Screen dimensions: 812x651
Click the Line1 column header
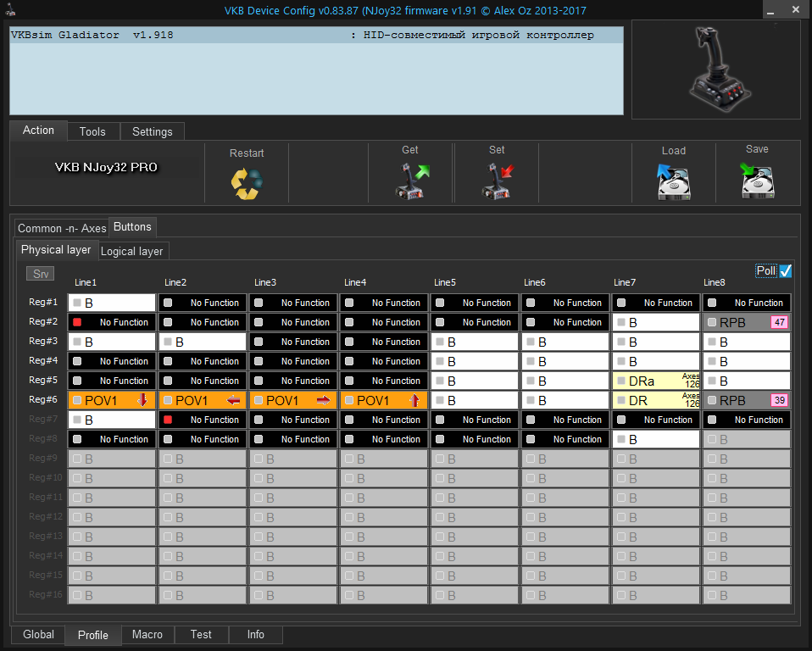pyautogui.click(x=86, y=282)
